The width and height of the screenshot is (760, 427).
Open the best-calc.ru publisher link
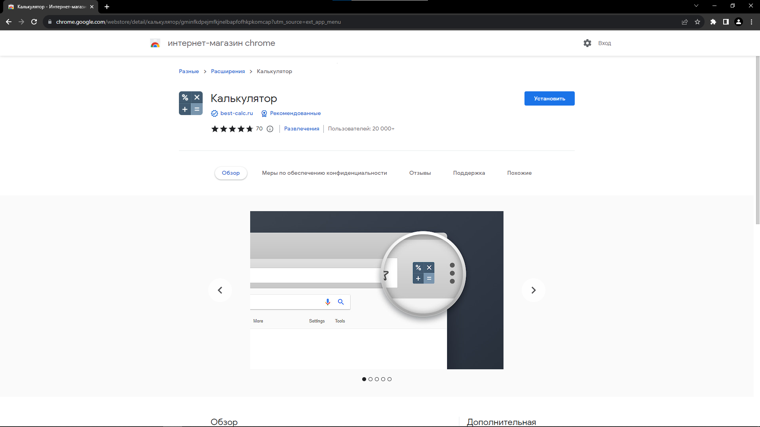(237, 113)
